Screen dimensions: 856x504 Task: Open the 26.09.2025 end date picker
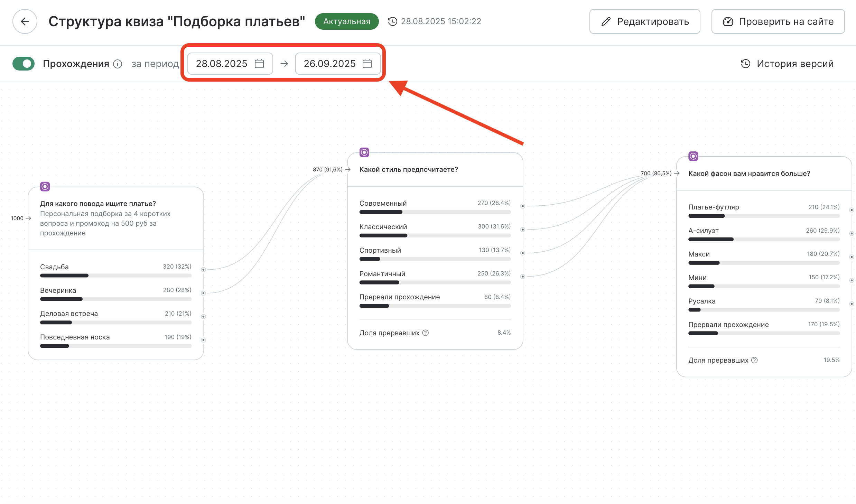(330, 64)
